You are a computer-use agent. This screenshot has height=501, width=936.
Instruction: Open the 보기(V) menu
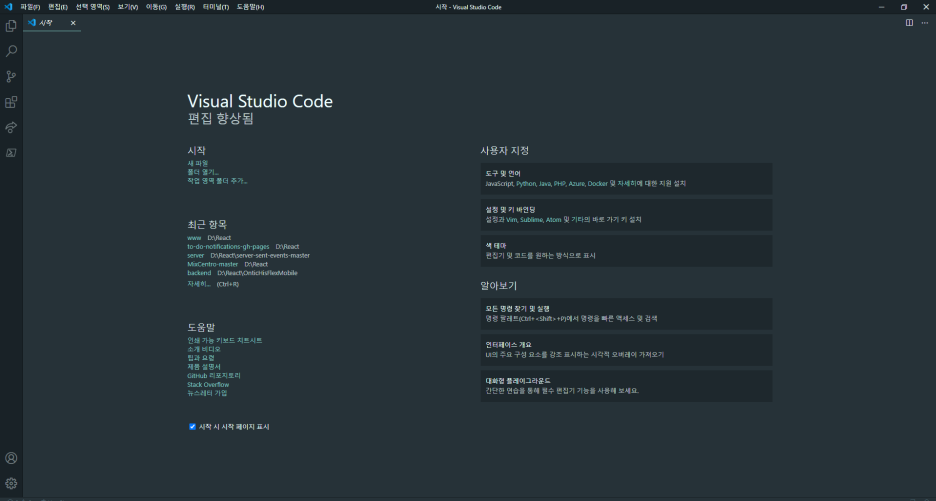[128, 7]
